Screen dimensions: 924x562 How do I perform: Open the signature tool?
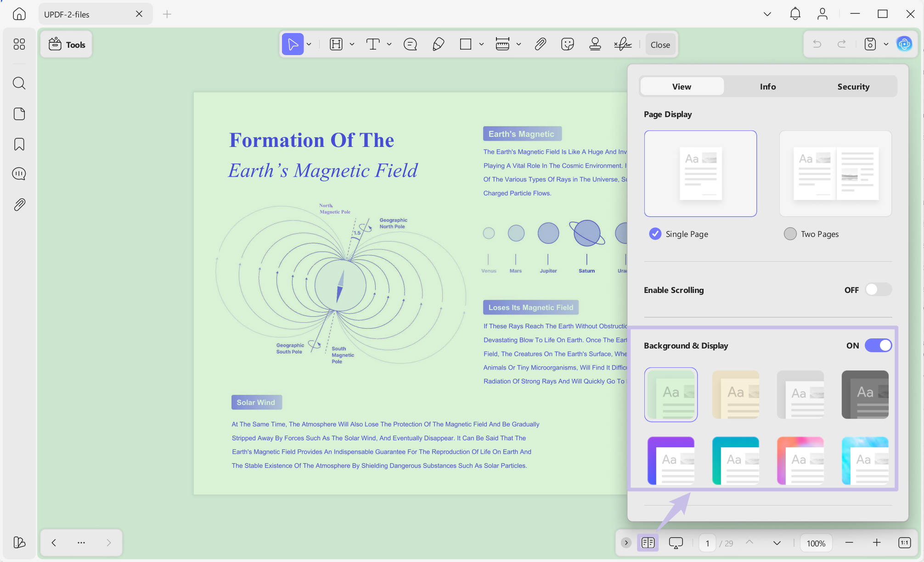click(x=623, y=45)
